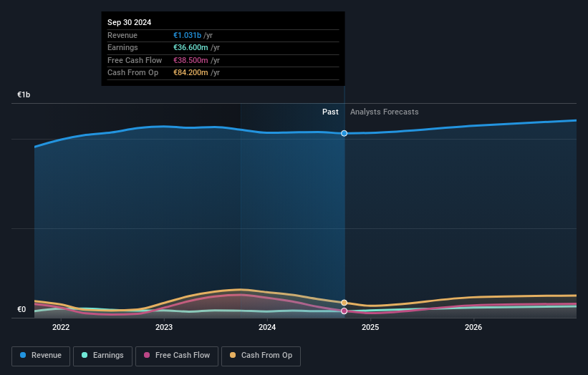Toggle the Free Cash Flow legend button
The height and width of the screenshot is (375, 588).
(x=177, y=356)
